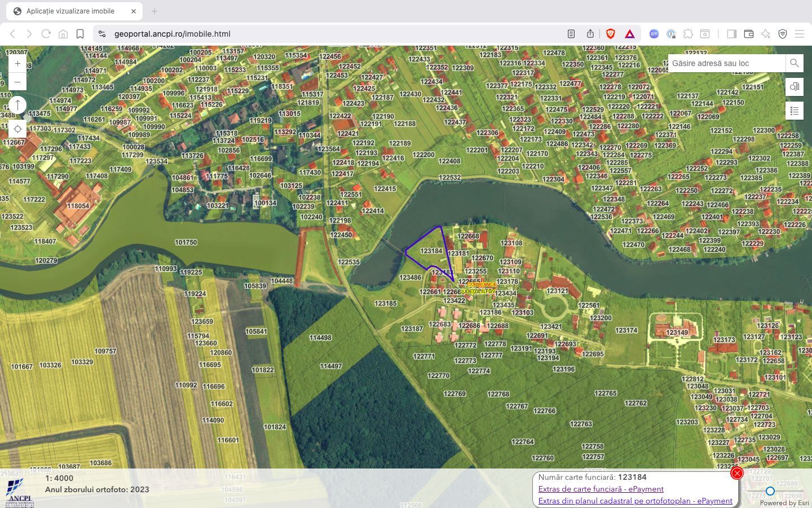Image resolution: width=812 pixels, height=508 pixels.
Task: Bookmark this page
Action: (x=80, y=34)
